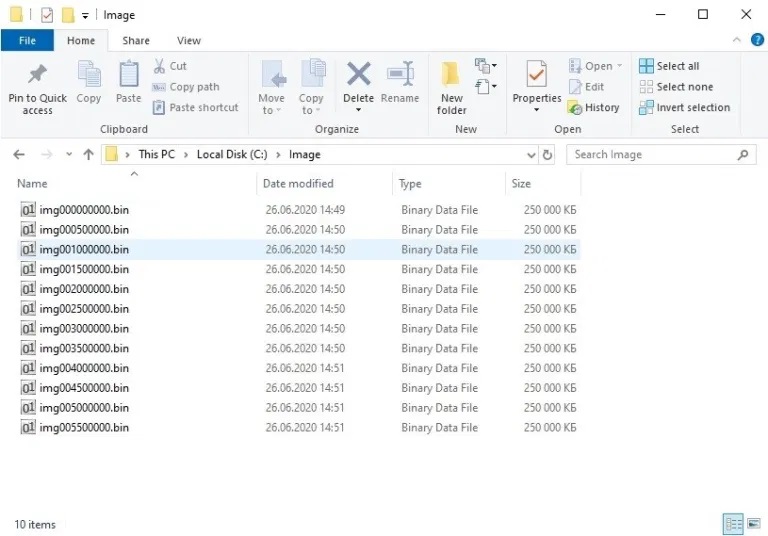The height and width of the screenshot is (536, 768).
Task: Create a New folder from the ribbon
Action: pyautogui.click(x=451, y=76)
